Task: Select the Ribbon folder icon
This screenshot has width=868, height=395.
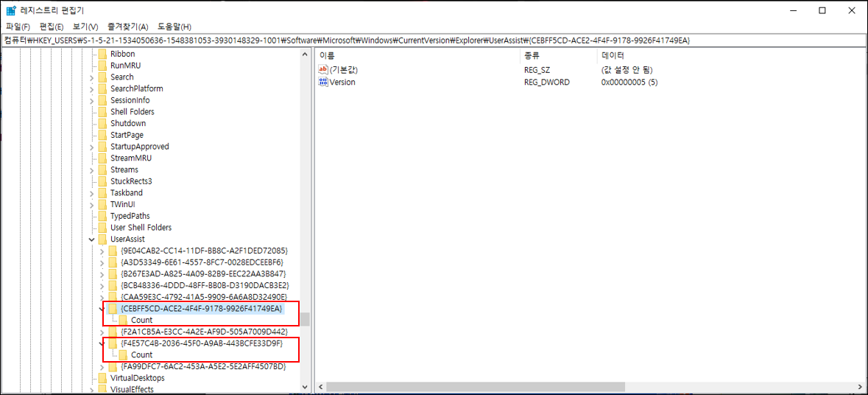Action: click(x=102, y=54)
